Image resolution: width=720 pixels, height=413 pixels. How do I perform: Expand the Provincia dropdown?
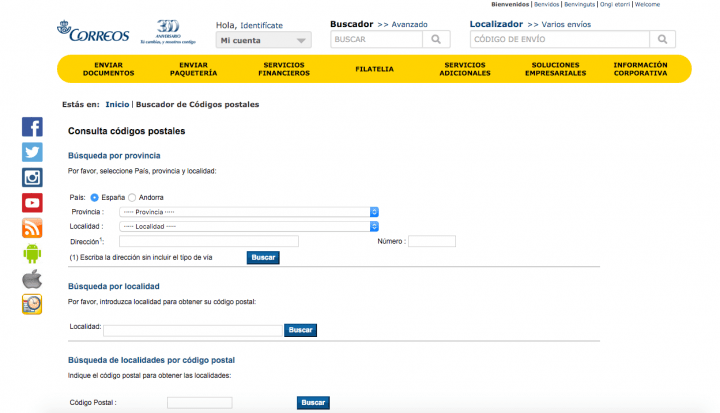[248, 212]
